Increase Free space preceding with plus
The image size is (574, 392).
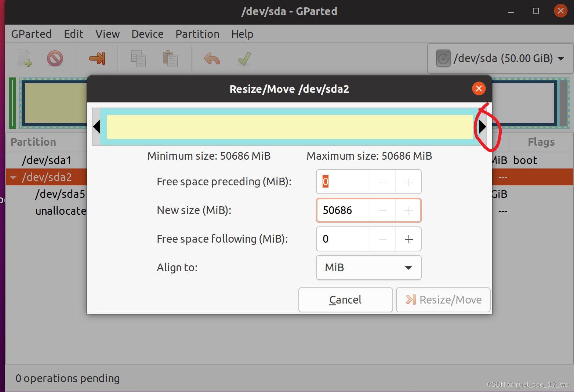(408, 182)
